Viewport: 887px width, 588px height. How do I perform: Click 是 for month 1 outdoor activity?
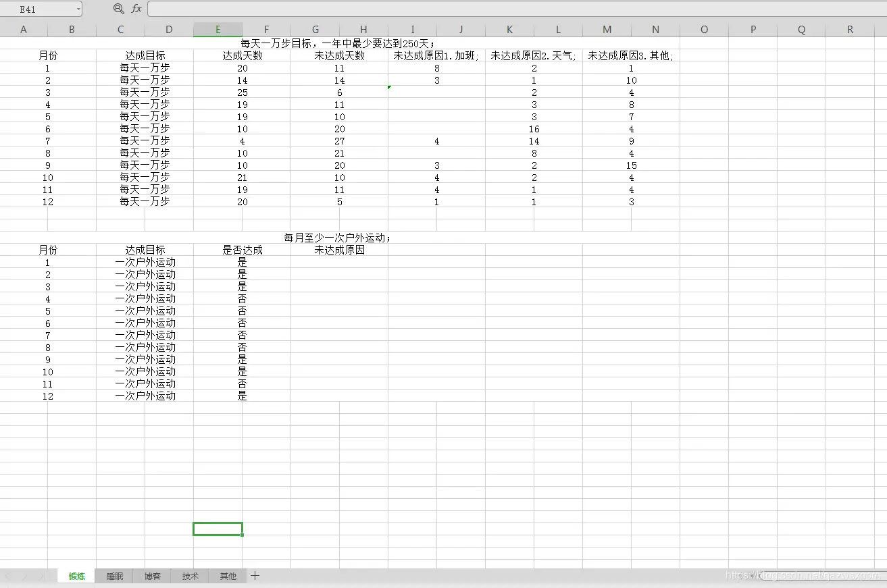(x=243, y=262)
